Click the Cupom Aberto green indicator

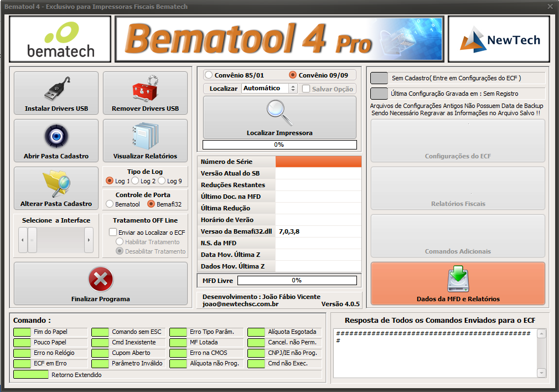pos(100,353)
